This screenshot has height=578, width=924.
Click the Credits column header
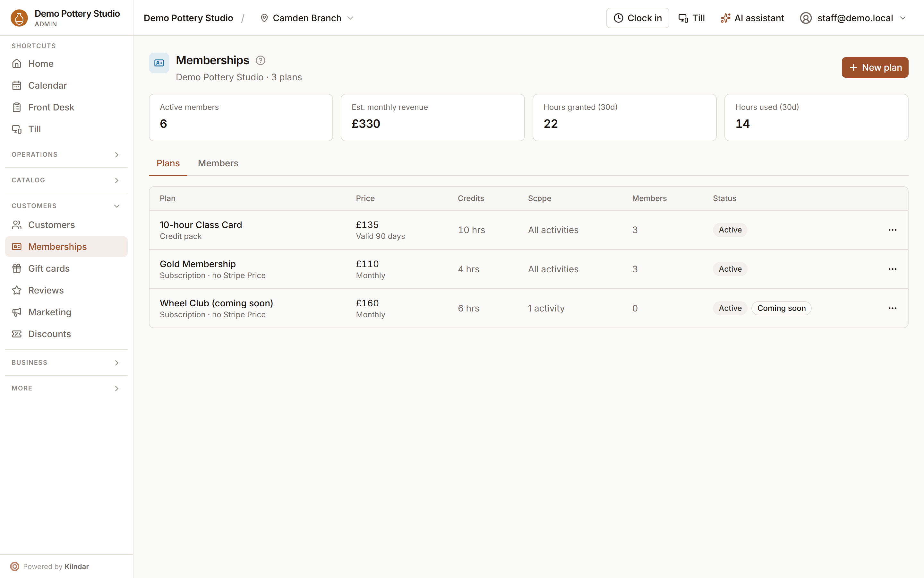click(x=471, y=198)
